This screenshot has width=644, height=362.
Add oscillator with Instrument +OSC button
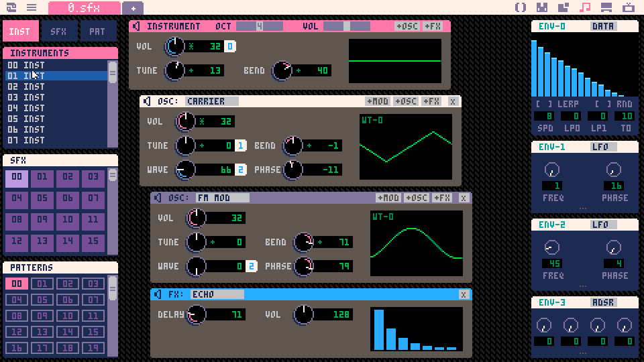tap(407, 26)
